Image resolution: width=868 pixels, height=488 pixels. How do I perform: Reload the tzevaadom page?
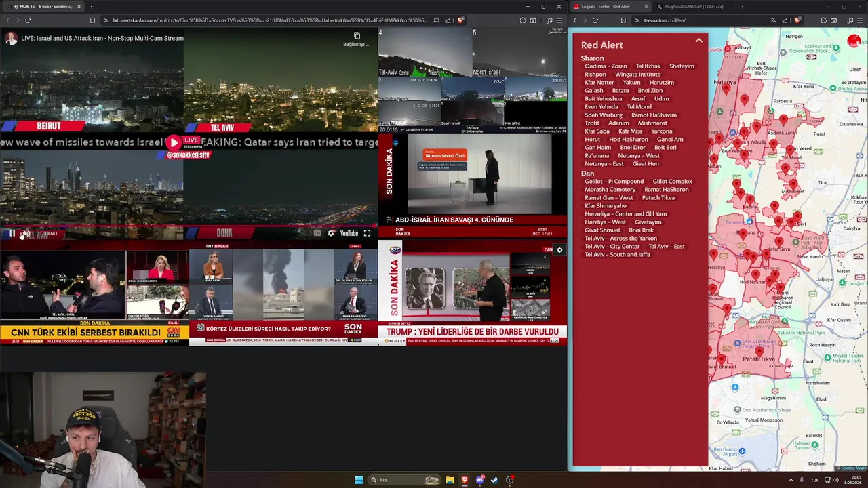pos(595,20)
